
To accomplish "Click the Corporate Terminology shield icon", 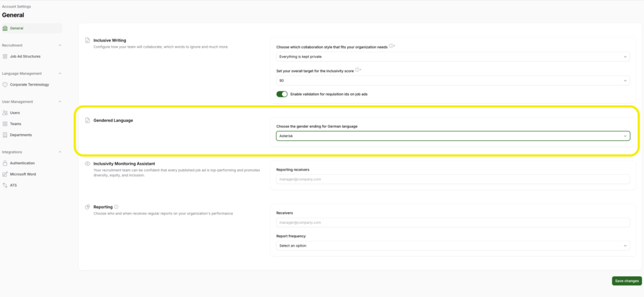I will click(x=5, y=84).
